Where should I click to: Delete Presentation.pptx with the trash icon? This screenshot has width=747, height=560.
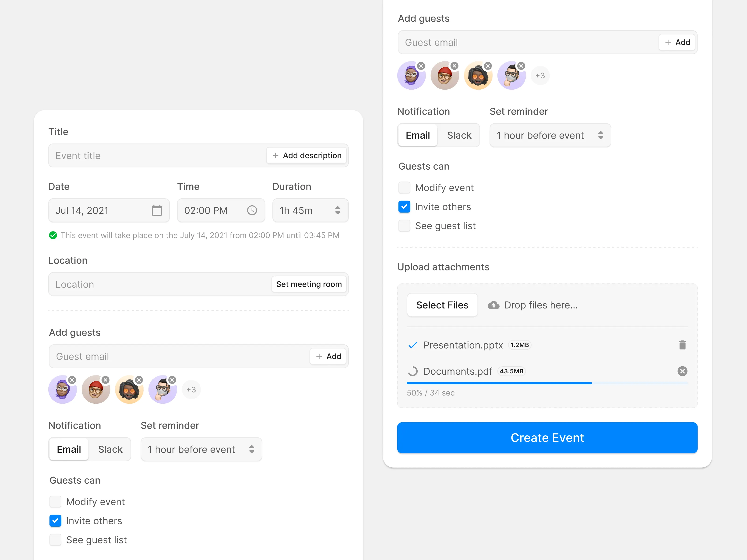682,345
